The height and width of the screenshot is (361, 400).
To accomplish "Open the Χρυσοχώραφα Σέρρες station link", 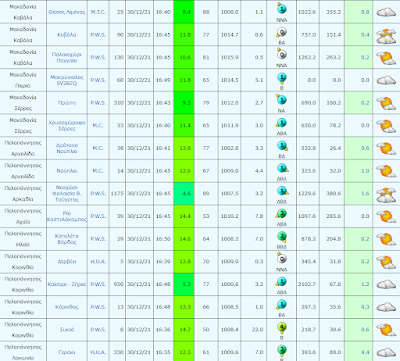I will (67, 125).
